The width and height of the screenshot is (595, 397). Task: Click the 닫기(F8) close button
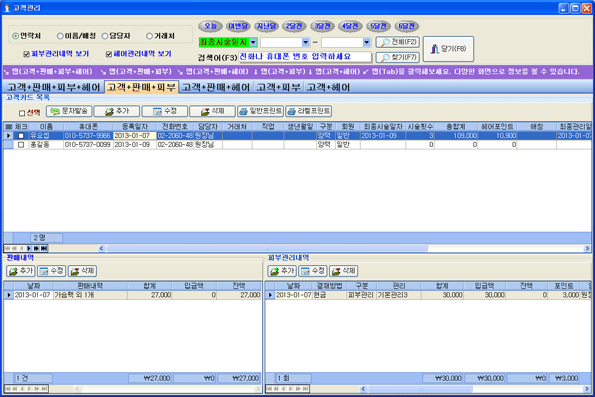point(448,49)
